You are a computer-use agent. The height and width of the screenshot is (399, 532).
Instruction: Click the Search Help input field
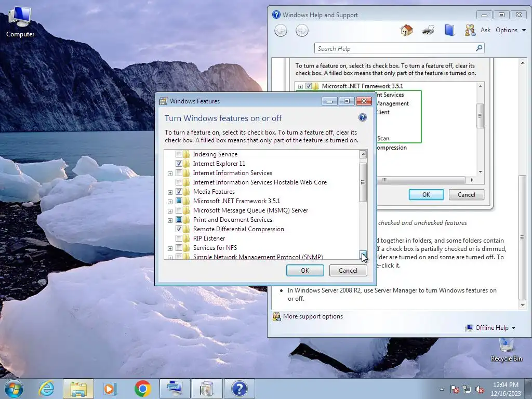(x=395, y=48)
